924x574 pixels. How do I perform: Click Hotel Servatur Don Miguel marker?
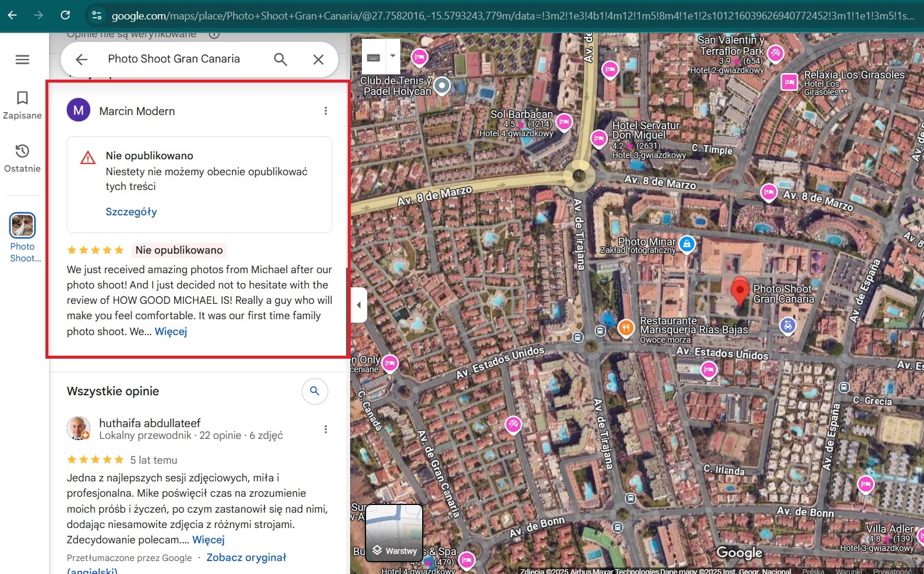pos(599,139)
